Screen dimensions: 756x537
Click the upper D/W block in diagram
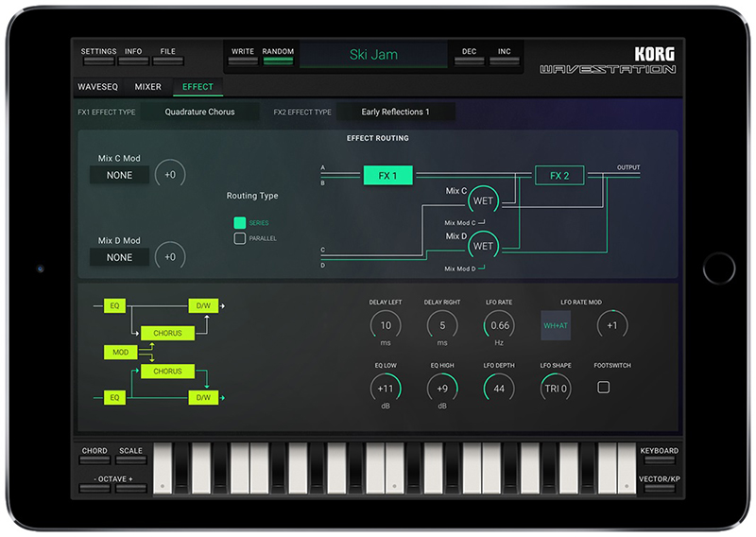click(203, 305)
